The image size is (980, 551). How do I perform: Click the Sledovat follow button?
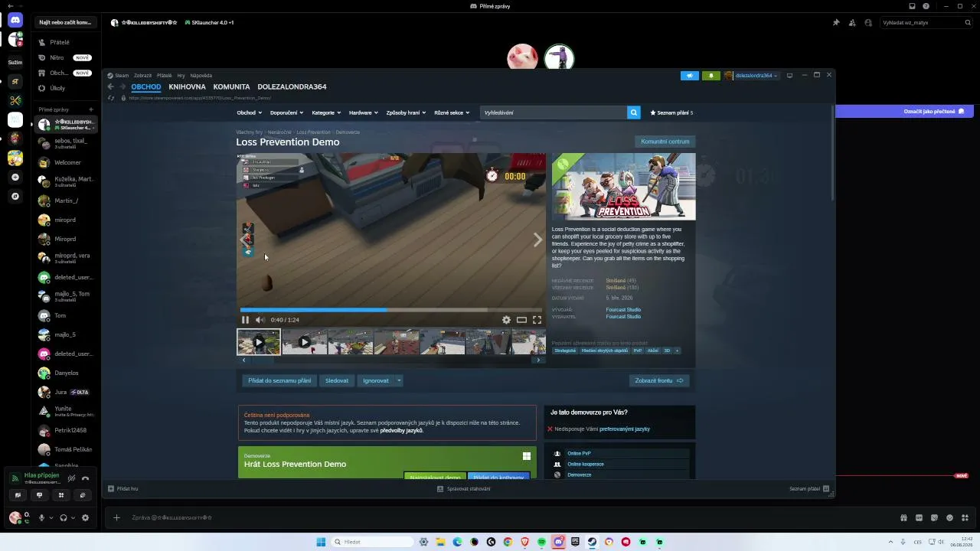pos(337,380)
